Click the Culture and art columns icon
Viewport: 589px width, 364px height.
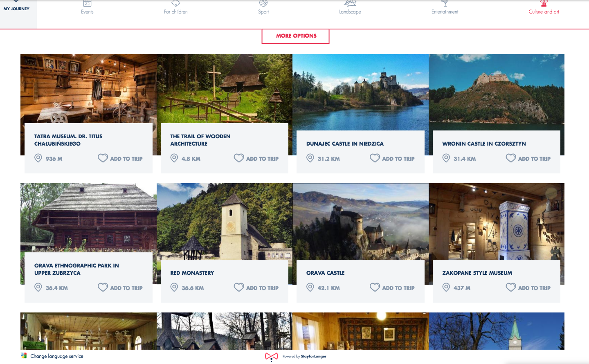544,4
